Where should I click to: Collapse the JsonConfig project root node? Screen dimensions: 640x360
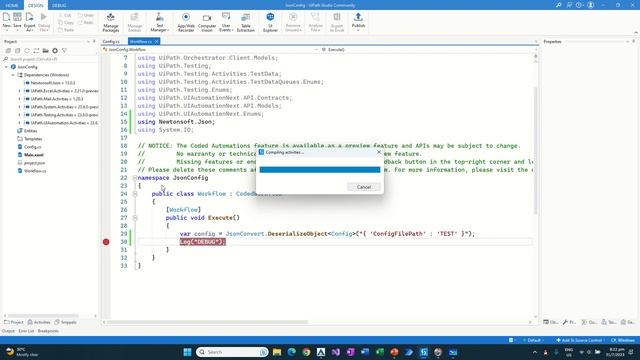[x=6, y=67]
